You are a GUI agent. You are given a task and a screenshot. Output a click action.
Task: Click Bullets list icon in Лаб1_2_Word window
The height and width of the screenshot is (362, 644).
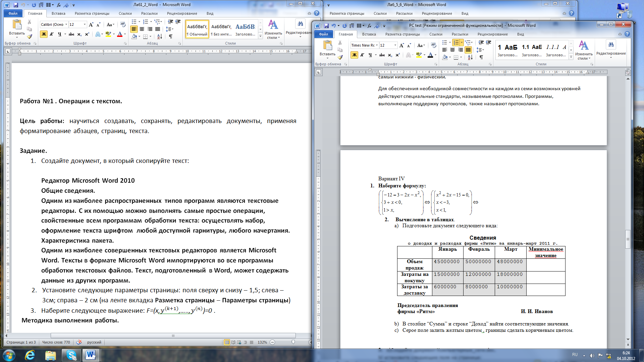pos(134,22)
